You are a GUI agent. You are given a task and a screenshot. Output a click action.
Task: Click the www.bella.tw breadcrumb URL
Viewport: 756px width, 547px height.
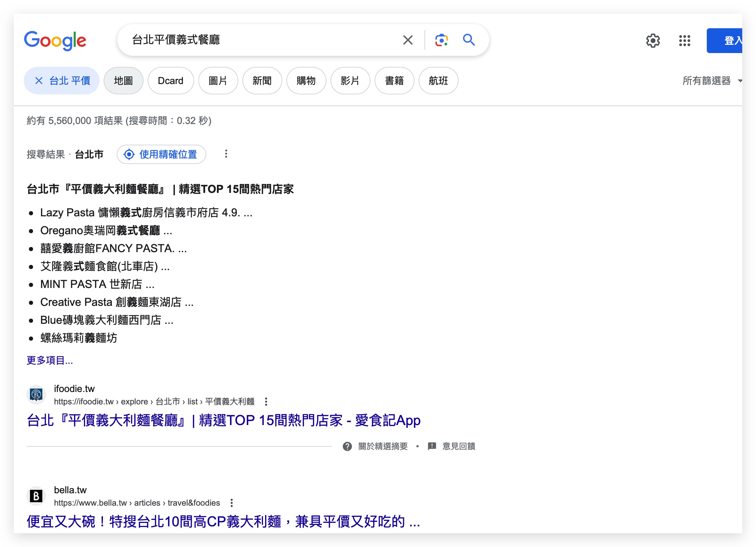(x=137, y=503)
